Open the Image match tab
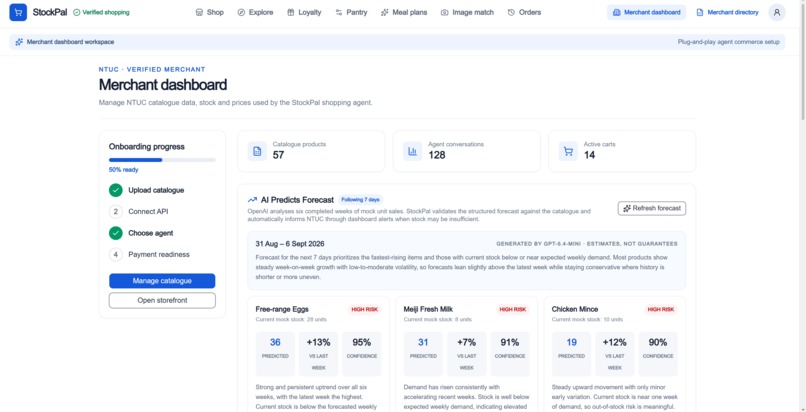This screenshot has height=412, width=806. [x=467, y=12]
